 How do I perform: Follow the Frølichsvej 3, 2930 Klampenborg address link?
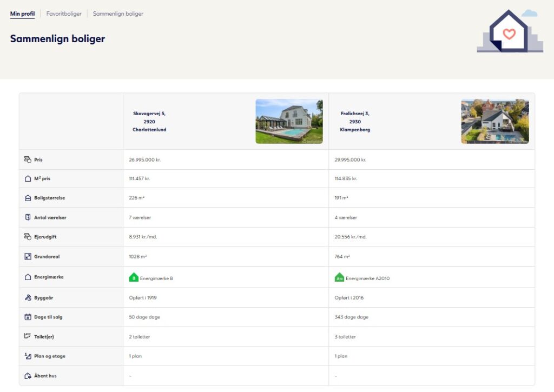pyautogui.click(x=355, y=122)
